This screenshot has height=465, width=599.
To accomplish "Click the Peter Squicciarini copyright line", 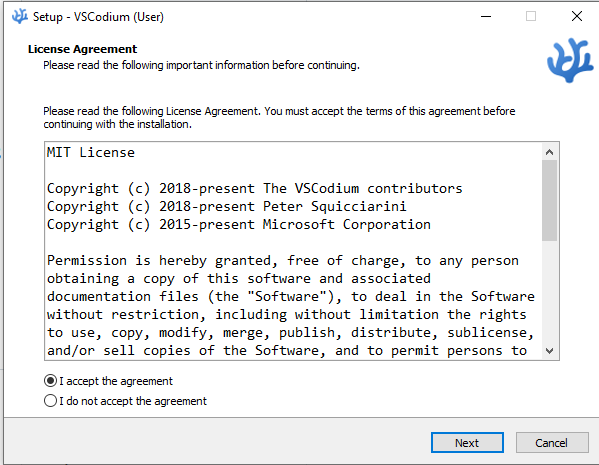I will tap(227, 206).
